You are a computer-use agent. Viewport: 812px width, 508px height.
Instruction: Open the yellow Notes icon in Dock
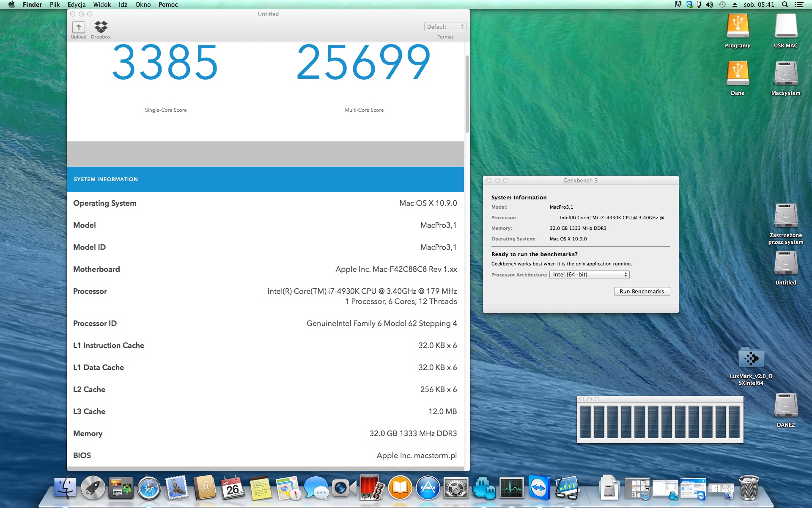click(261, 487)
